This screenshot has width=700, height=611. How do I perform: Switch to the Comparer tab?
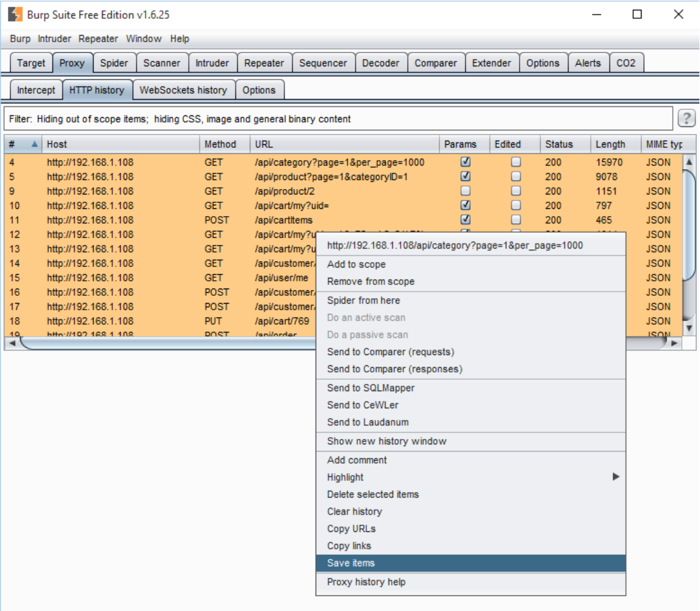(x=436, y=63)
